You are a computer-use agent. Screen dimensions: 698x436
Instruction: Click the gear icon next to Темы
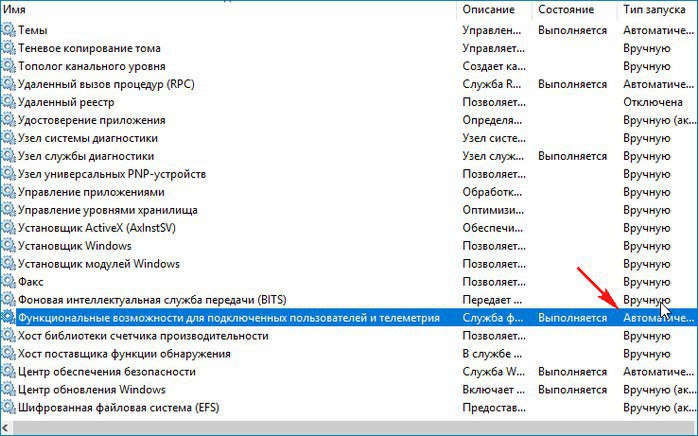(8, 30)
